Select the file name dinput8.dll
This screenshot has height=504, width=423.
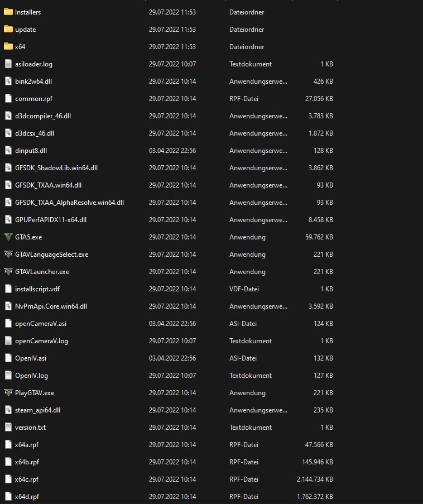coord(31,151)
